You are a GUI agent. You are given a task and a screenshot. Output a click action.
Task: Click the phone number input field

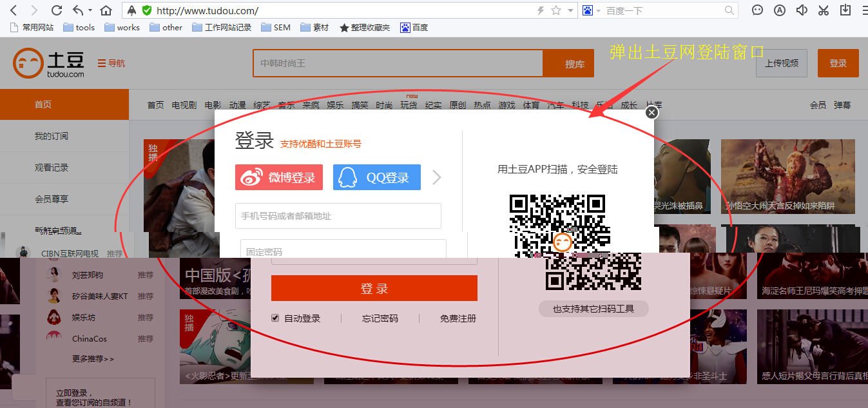[338, 216]
